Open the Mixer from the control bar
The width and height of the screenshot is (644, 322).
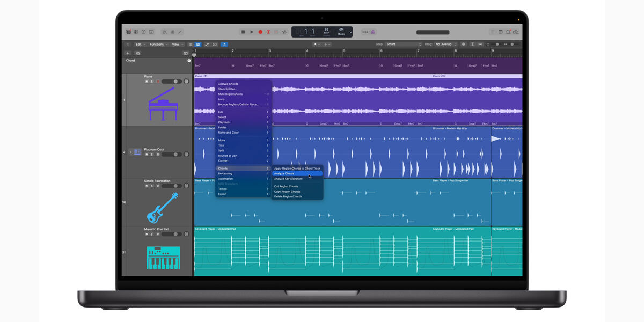tap(172, 32)
